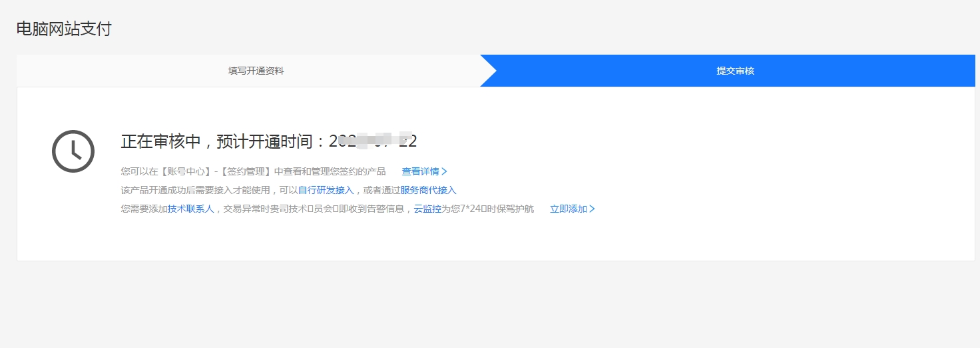Visit the 云监控 link
This screenshot has height=348, width=980.
pos(427,209)
